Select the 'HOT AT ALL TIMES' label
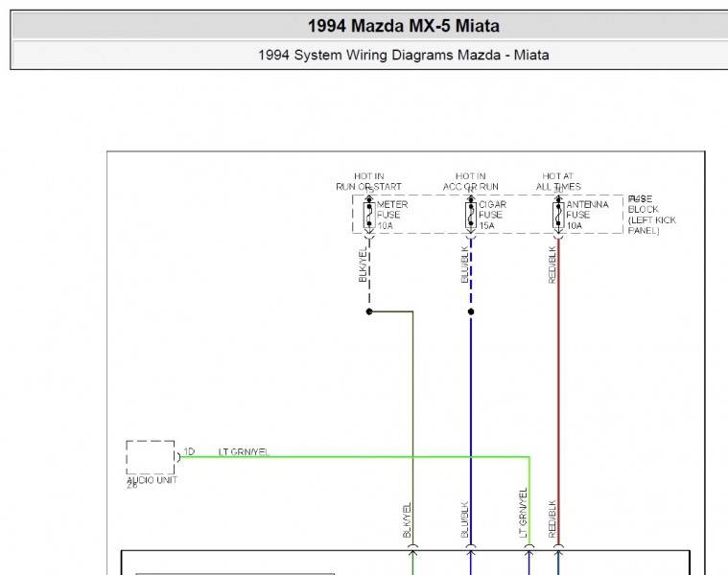The width and height of the screenshot is (728, 575). (558, 181)
